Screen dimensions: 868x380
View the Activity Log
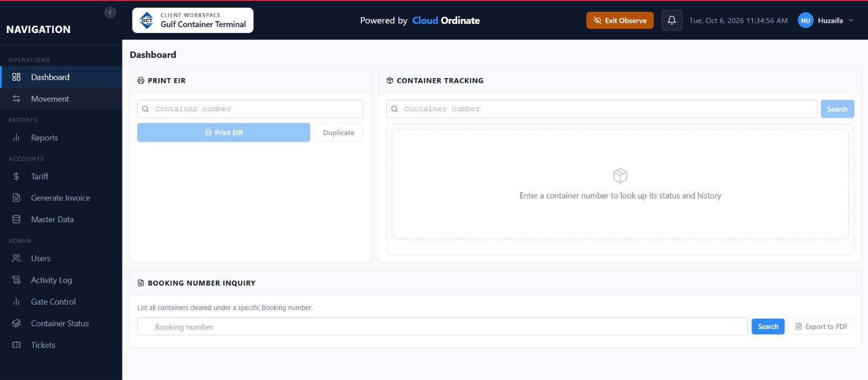pos(61,280)
